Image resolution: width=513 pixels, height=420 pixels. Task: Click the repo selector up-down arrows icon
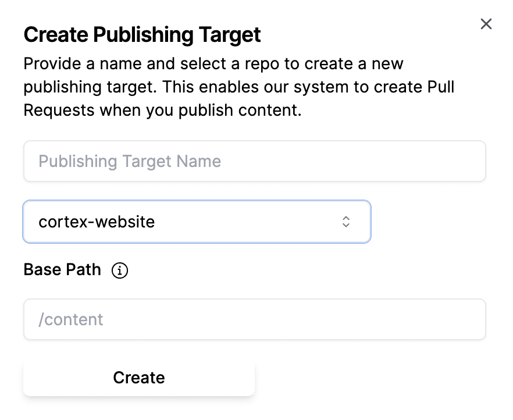click(345, 222)
